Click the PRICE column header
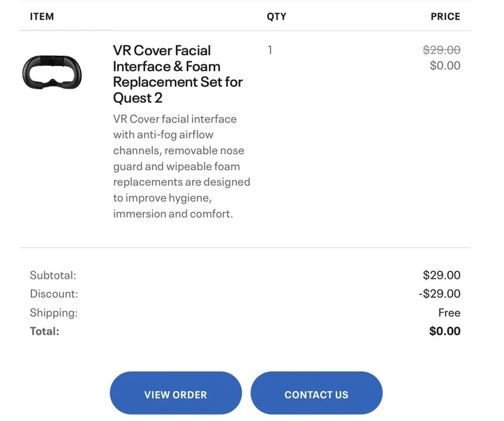Viewport: 504px width, 421px height. [445, 16]
